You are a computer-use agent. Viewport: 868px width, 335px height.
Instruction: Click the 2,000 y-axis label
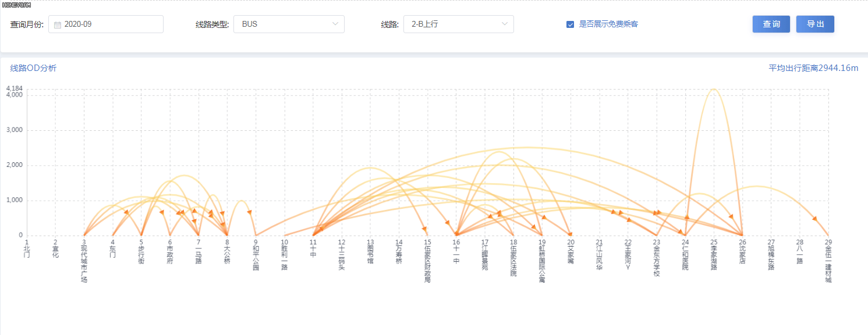(x=13, y=165)
